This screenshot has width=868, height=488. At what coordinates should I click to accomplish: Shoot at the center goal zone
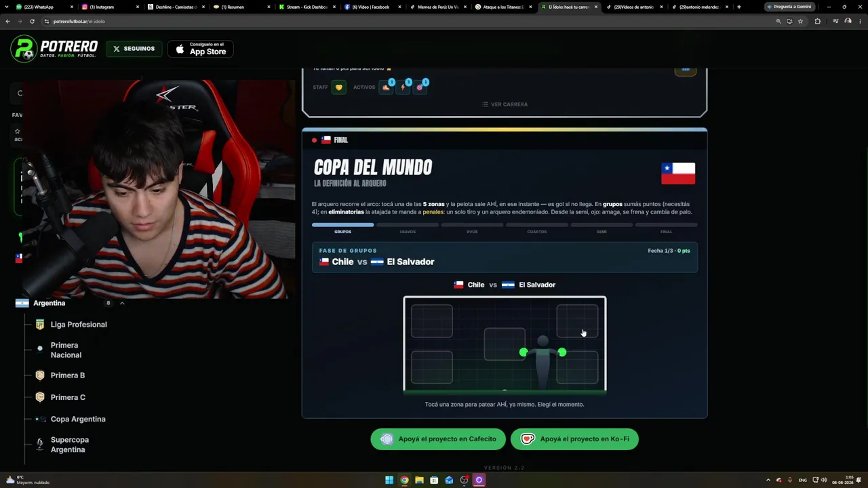coord(505,344)
